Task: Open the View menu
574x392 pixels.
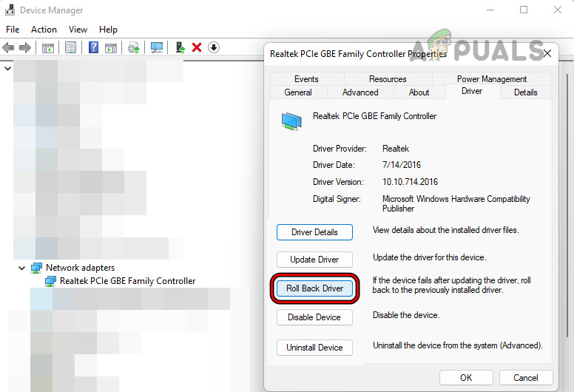Action: (x=78, y=30)
